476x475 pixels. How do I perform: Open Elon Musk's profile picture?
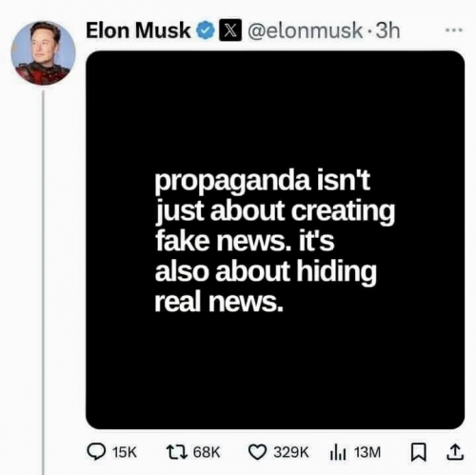pyautogui.click(x=43, y=53)
